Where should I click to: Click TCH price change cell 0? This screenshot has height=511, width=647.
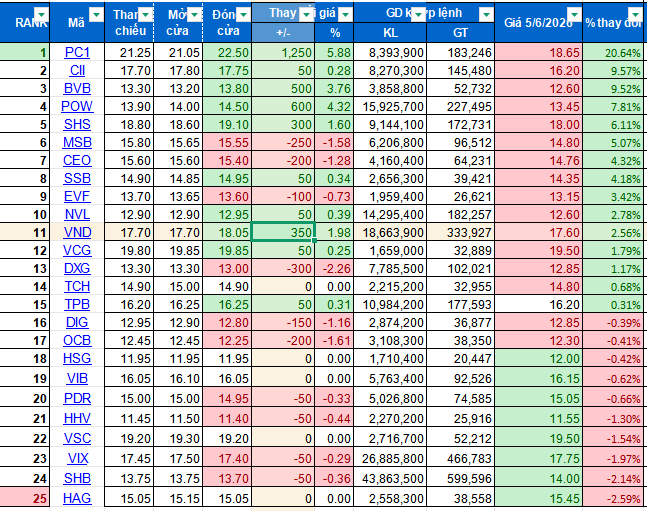point(283,286)
